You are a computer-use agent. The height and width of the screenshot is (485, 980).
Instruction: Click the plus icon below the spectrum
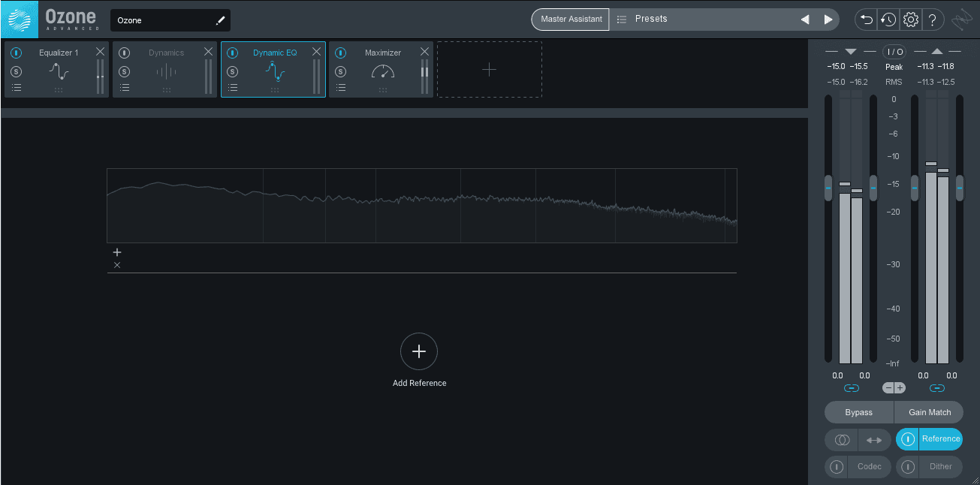(117, 252)
